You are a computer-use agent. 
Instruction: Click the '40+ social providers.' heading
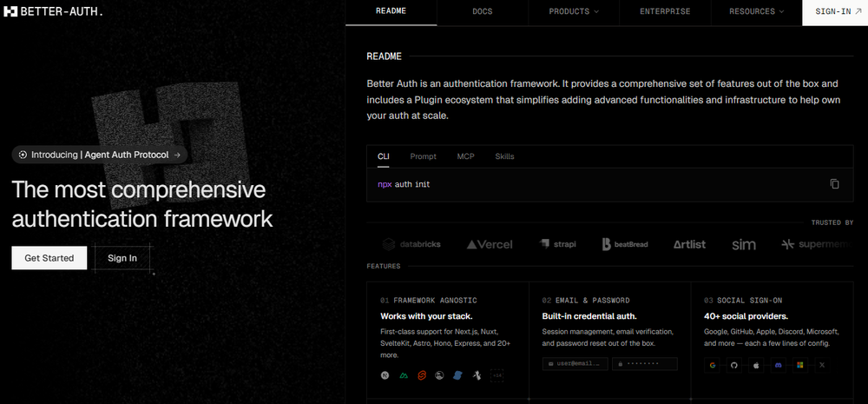[746, 316]
